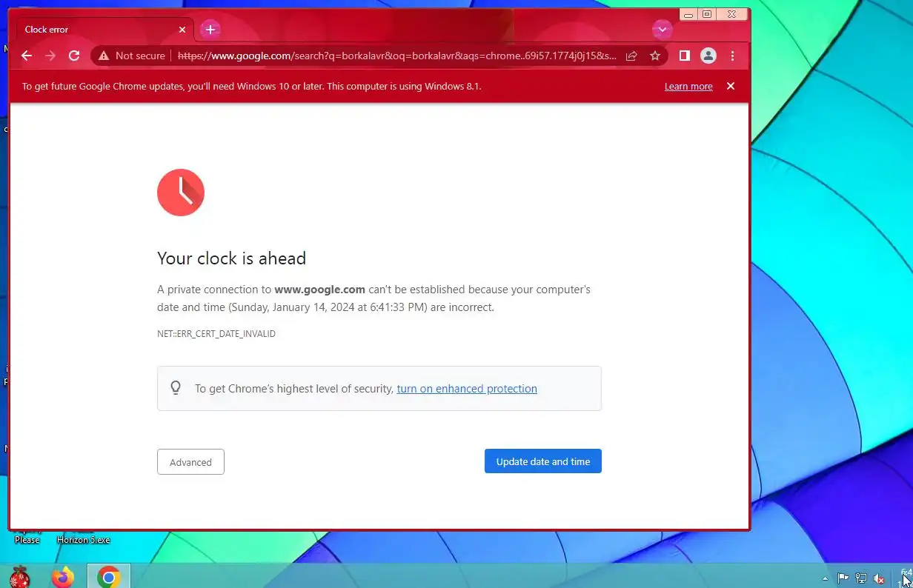Close the Clock error tab
Screen dimensions: 913x588
[x=182, y=30]
